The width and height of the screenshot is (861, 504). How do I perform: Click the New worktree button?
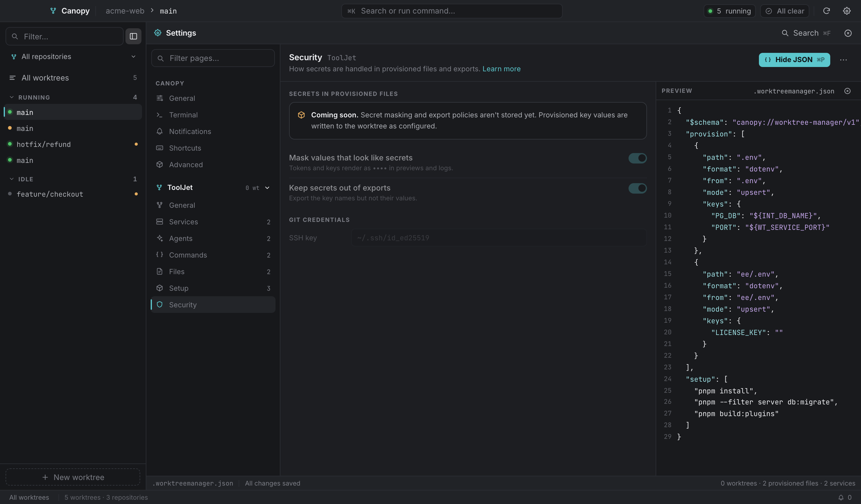click(73, 477)
